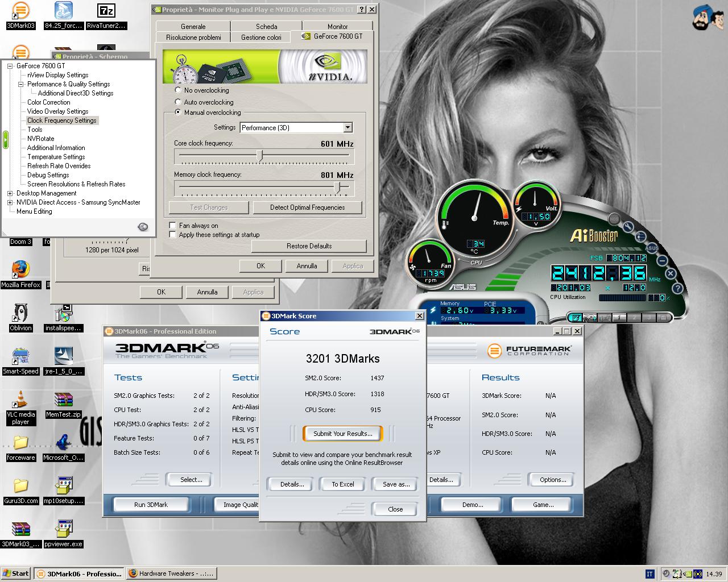Screen dimensions: 728x582
Task: Launch VLC media player shortcut
Action: pyautogui.click(x=20, y=408)
